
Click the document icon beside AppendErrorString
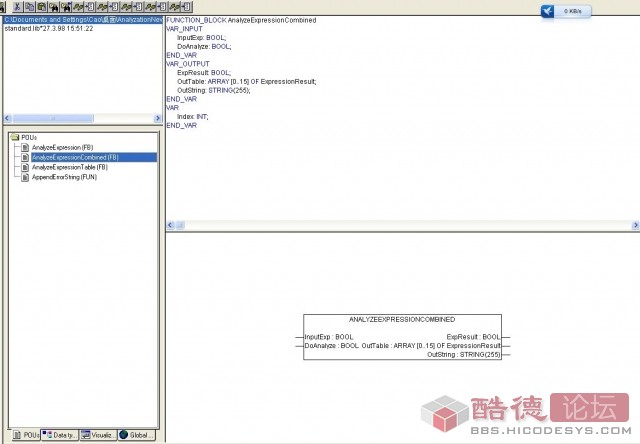pyautogui.click(x=25, y=177)
